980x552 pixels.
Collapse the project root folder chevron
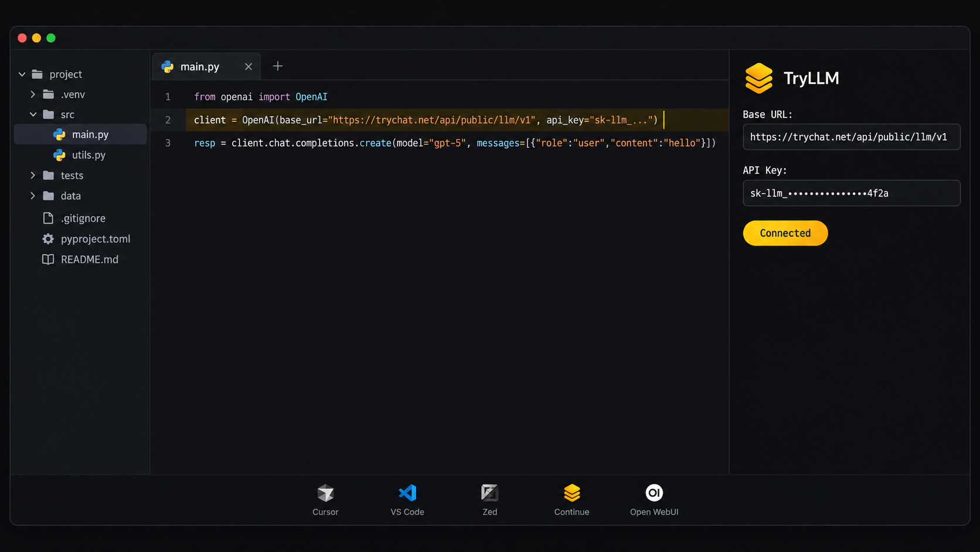click(22, 74)
